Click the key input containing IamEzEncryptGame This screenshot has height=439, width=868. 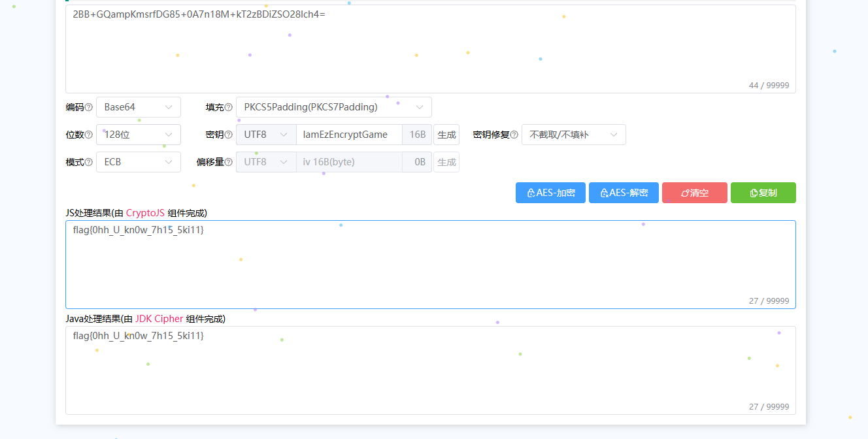click(x=348, y=135)
